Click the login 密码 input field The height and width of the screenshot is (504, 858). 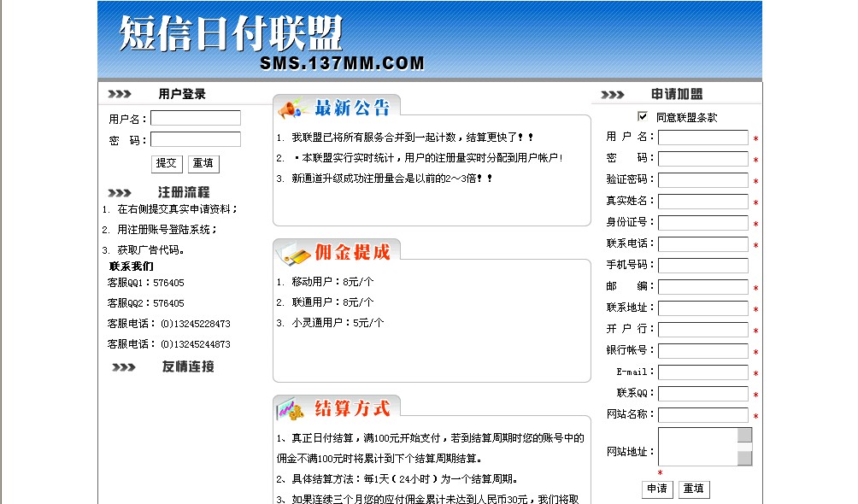click(196, 139)
